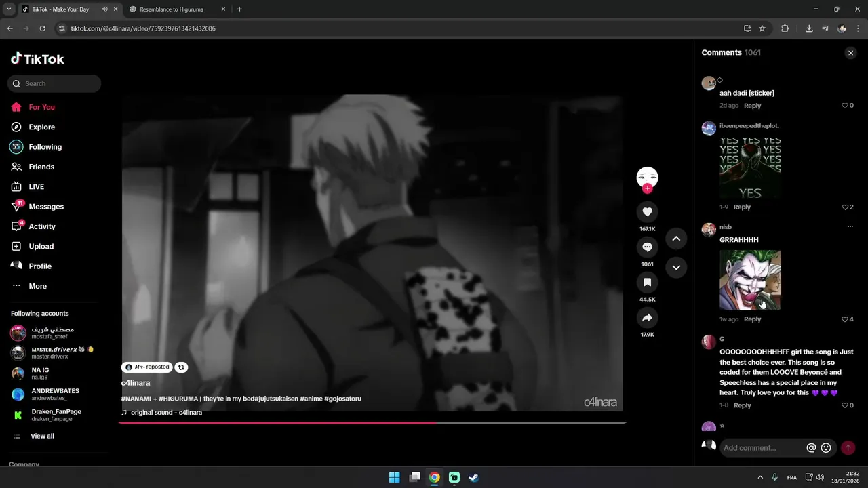Viewport: 868px width, 488px height.
Task: Close the Comments panel
Action: (x=850, y=53)
